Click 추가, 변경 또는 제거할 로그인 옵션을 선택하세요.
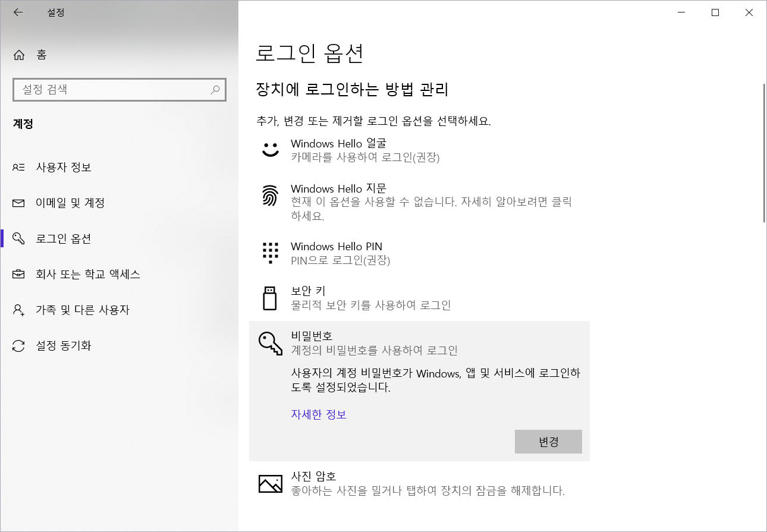Screen dimensions: 767x532 point(373,121)
